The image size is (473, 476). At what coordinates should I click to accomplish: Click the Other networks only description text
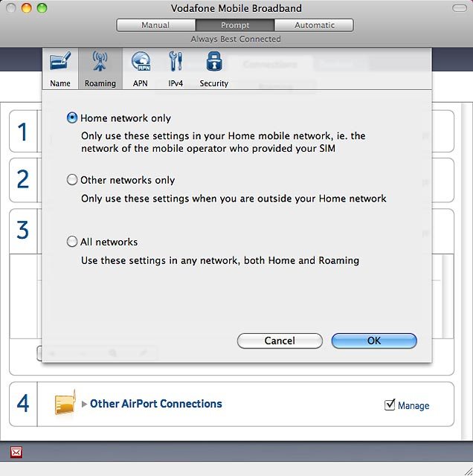[x=234, y=199]
